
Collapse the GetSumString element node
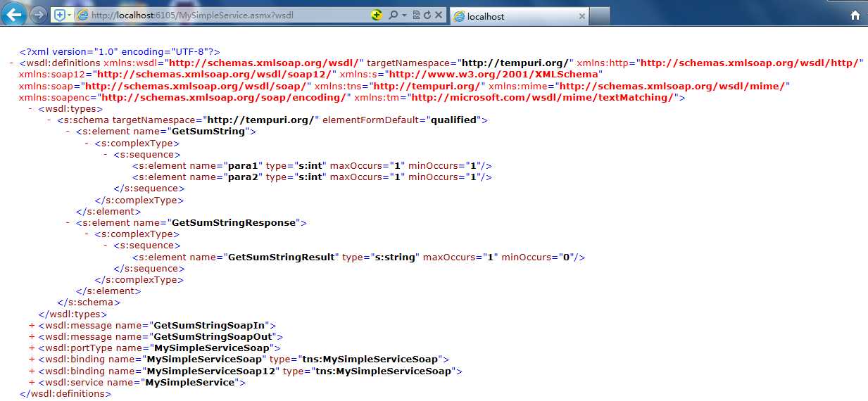coord(68,132)
